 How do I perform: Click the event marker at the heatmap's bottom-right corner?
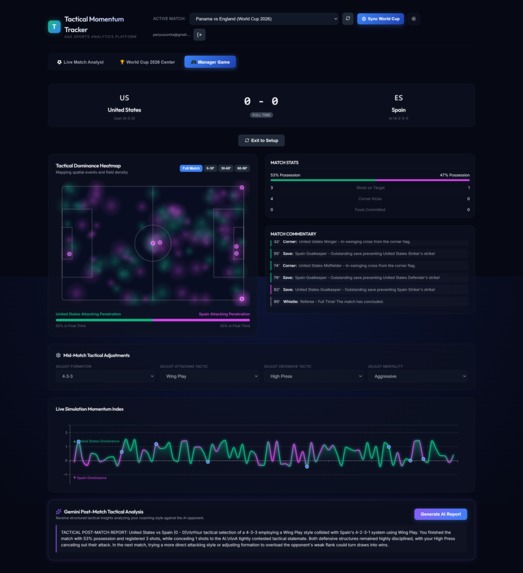pyautogui.click(x=242, y=299)
